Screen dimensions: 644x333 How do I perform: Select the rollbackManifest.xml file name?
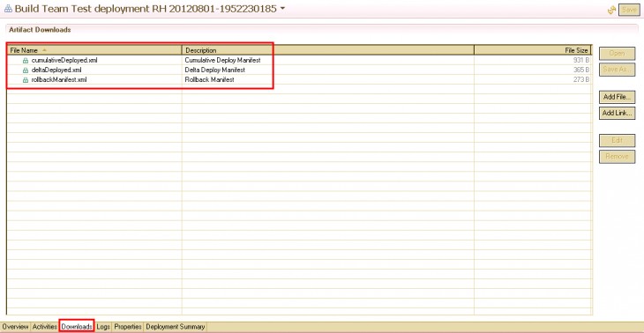(59, 80)
